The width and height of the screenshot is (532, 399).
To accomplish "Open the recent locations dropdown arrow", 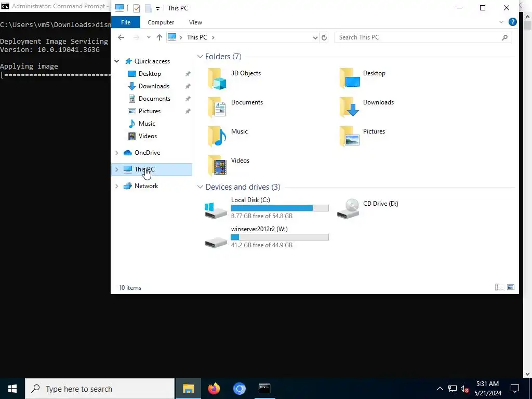I will click(x=149, y=37).
